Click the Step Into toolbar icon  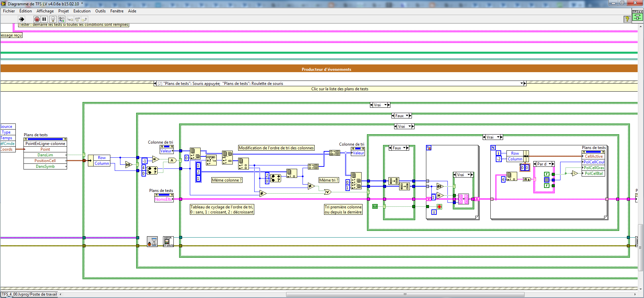pyautogui.click(x=70, y=19)
